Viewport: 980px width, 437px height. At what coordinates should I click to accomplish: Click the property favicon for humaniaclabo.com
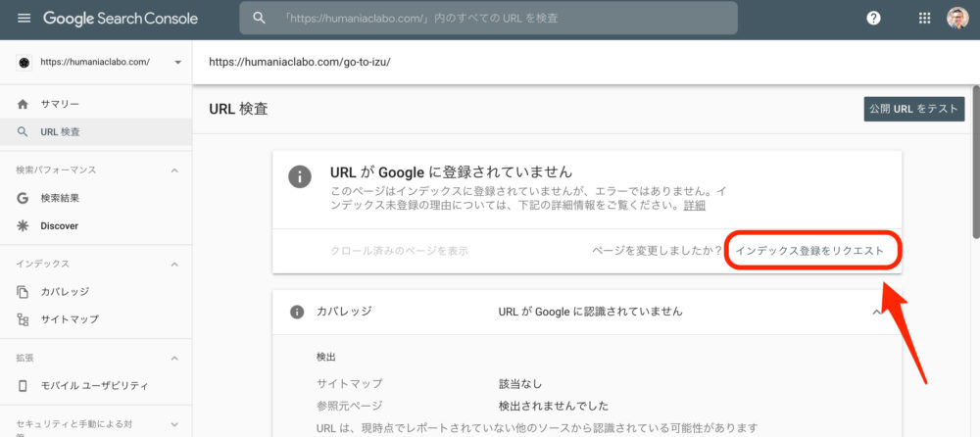click(24, 63)
